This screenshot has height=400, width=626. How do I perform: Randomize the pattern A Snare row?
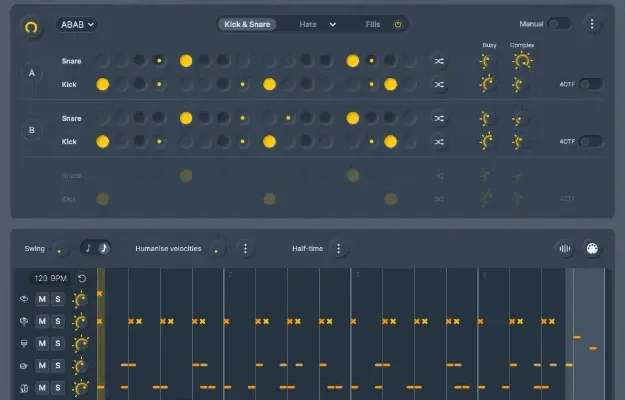point(439,61)
